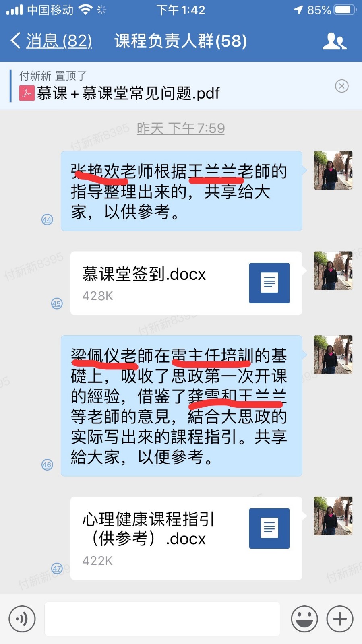This screenshot has height=644, width=362.
Task: Tap the timestamp 昨天 下午7:59
Action: point(180,128)
